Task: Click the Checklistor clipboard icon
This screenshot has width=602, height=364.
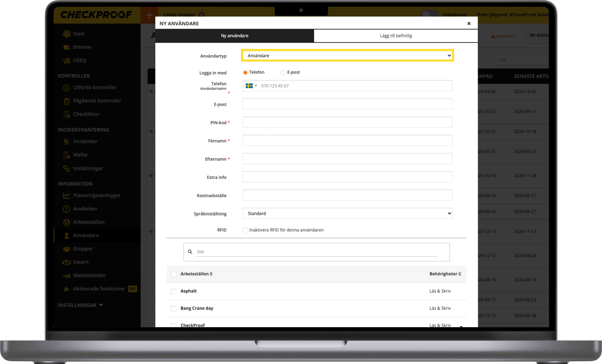Action: coord(66,114)
